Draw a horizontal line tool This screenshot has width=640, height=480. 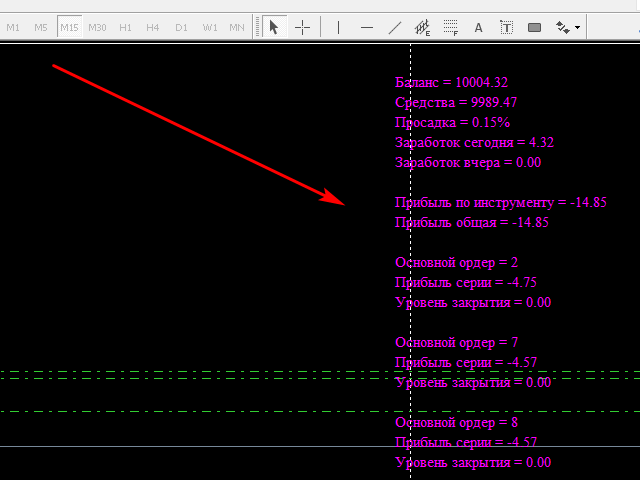367,27
